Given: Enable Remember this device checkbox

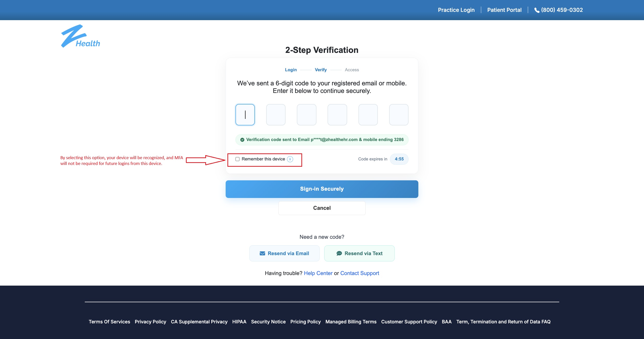Looking at the screenshot, I should click(x=237, y=159).
